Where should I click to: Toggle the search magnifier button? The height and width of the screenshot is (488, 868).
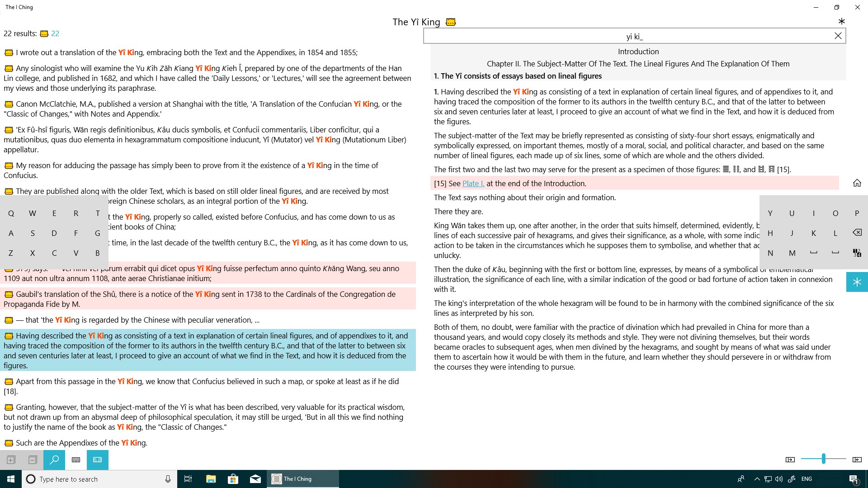[x=54, y=460]
